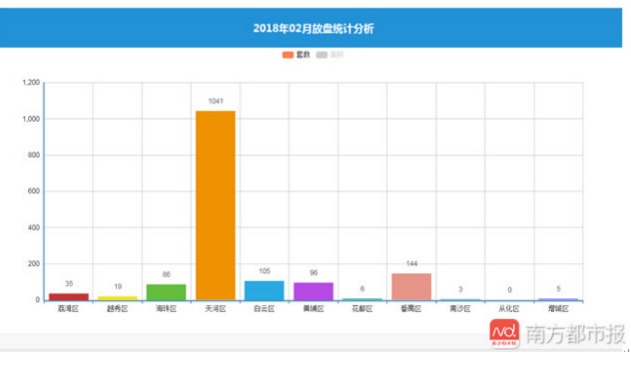Click the 越秀区 axis label

point(117,309)
